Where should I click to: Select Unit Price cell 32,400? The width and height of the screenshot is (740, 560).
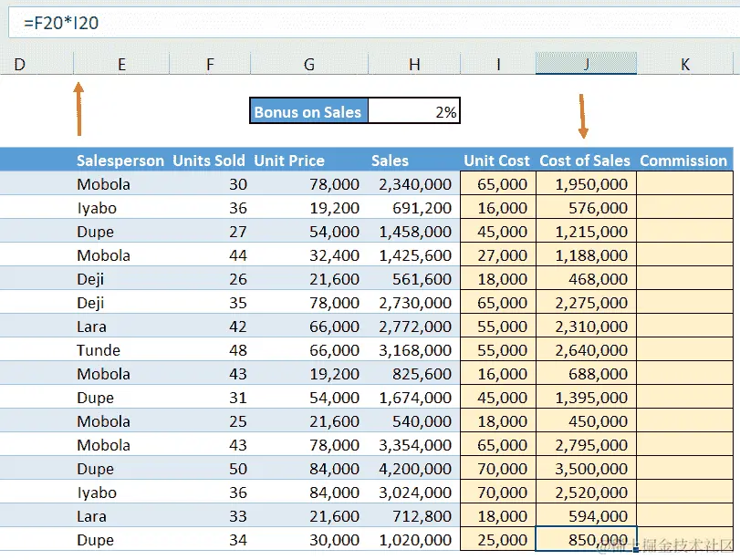point(309,254)
